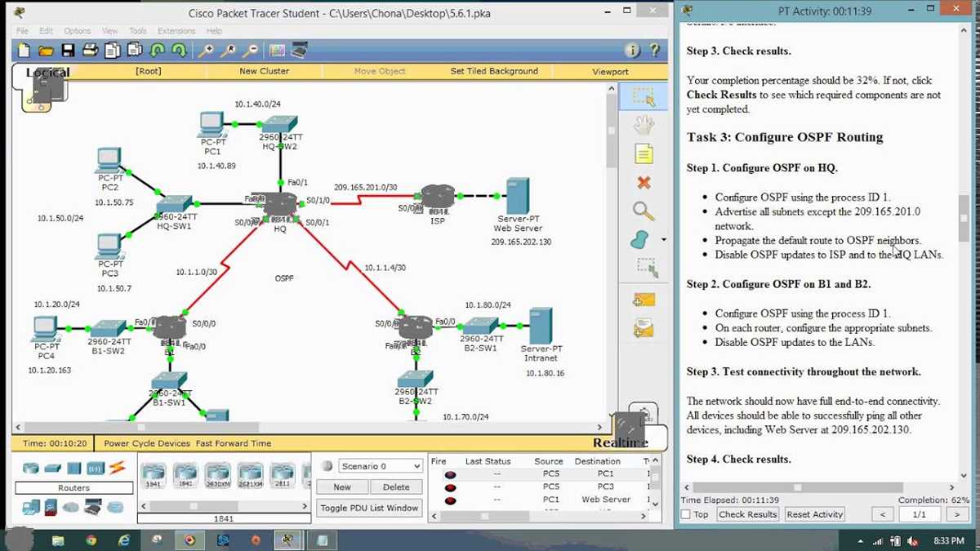980x551 pixels.
Task: Zoom in with the plus magnifier icon
Action: click(x=206, y=51)
